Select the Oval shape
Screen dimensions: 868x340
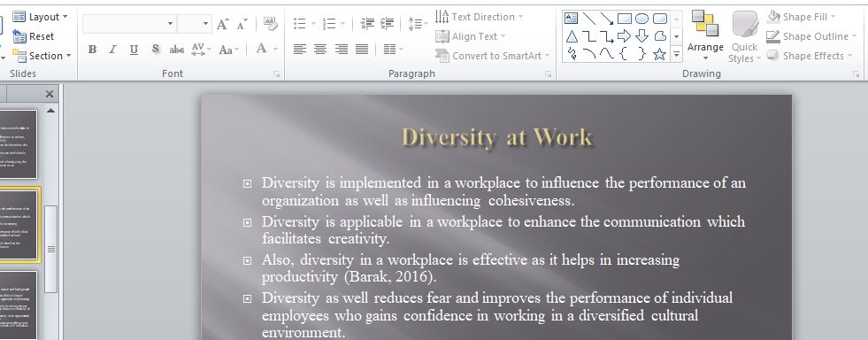tap(641, 19)
